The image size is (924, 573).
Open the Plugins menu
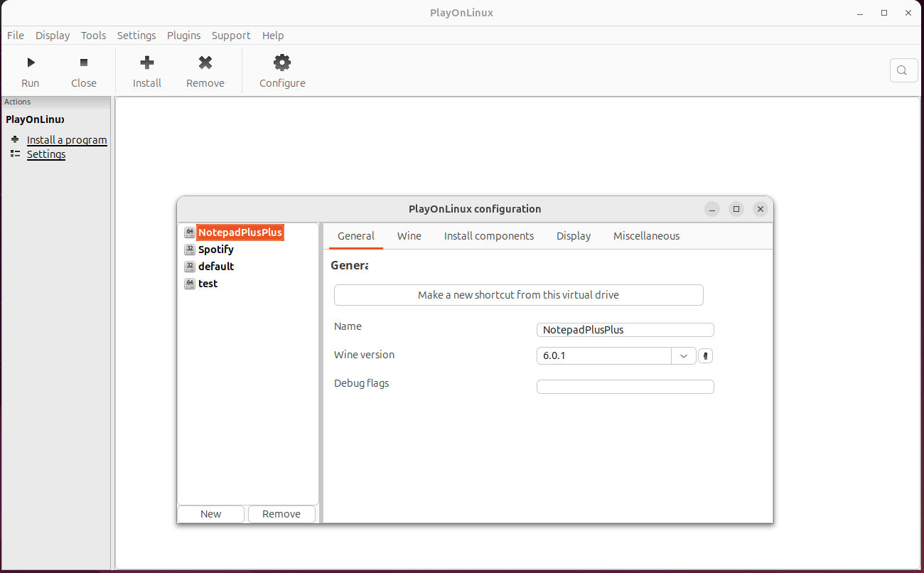point(184,36)
